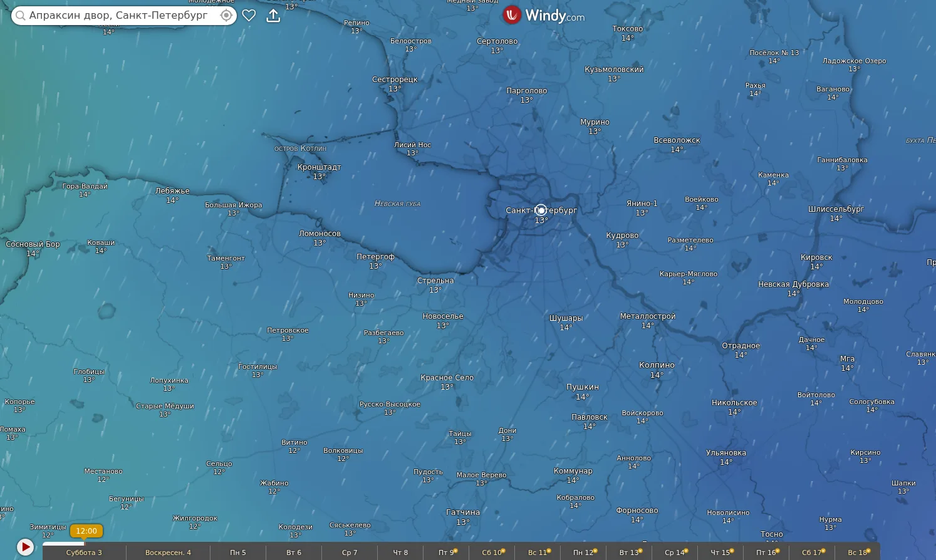The height and width of the screenshot is (560, 936).
Task: Start forecast animation with play button
Action: (25, 547)
